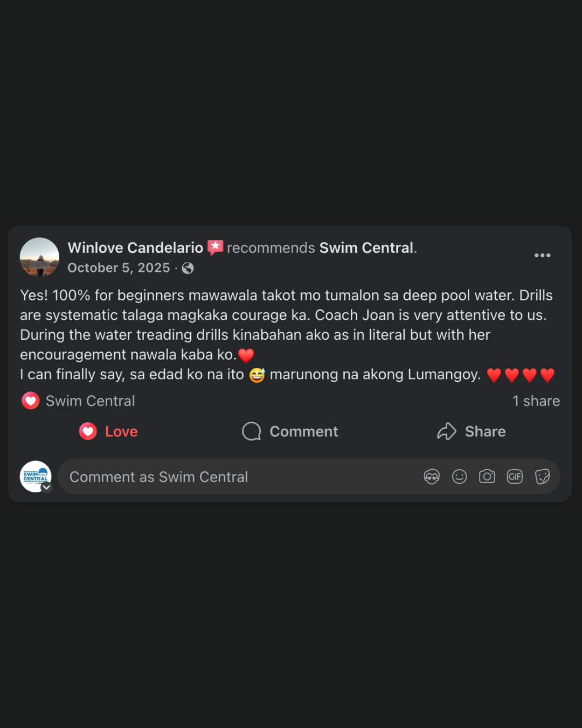The height and width of the screenshot is (728, 582).
Task: Open the avatar sticker picker icon
Action: click(x=432, y=477)
